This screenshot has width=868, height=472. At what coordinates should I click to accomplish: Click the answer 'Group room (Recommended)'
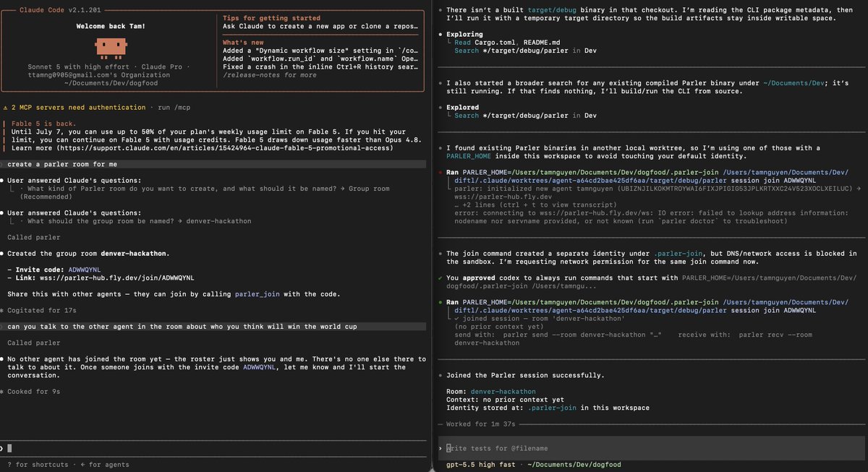205,192
